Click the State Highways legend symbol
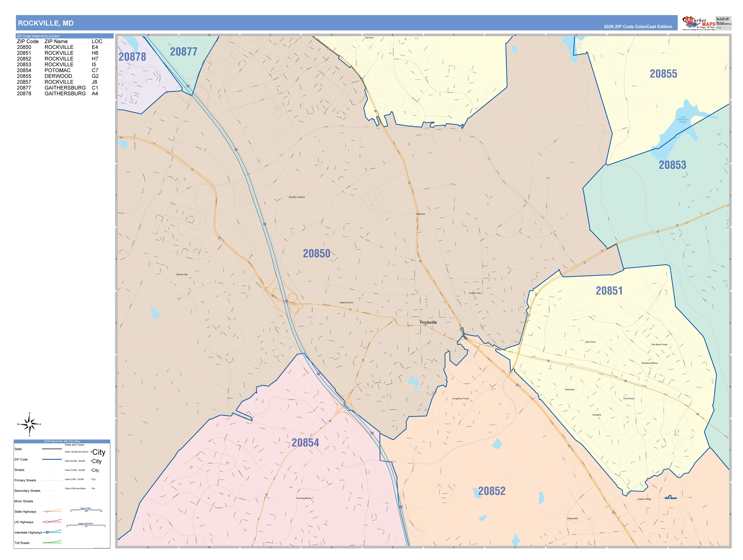743x560 pixels. [x=52, y=511]
